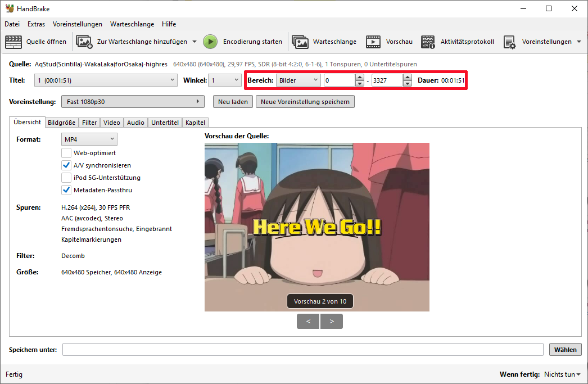
Task: Open the Wenn fertig Nichts tun dropdown
Action: tap(562, 374)
